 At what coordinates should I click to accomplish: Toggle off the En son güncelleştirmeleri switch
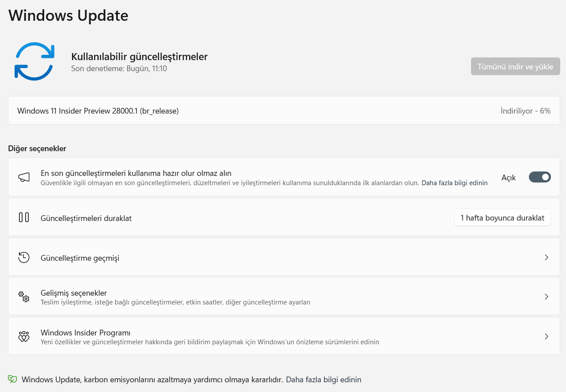point(540,177)
